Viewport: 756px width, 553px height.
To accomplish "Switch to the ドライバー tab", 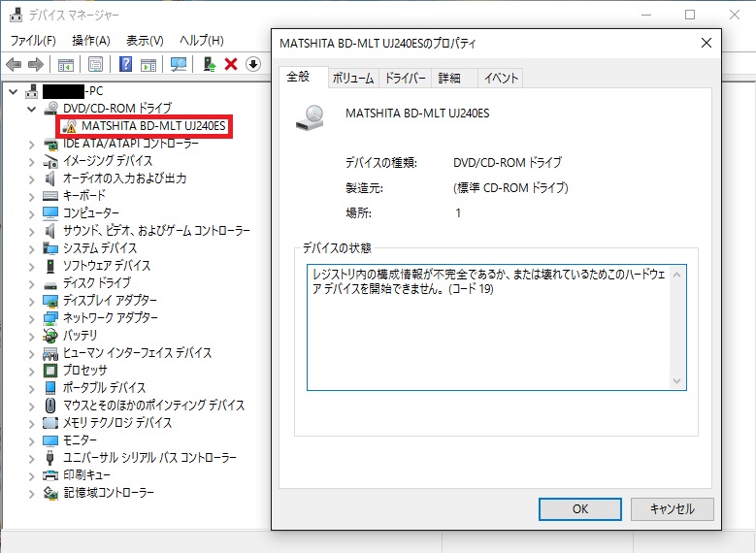I will (406, 79).
